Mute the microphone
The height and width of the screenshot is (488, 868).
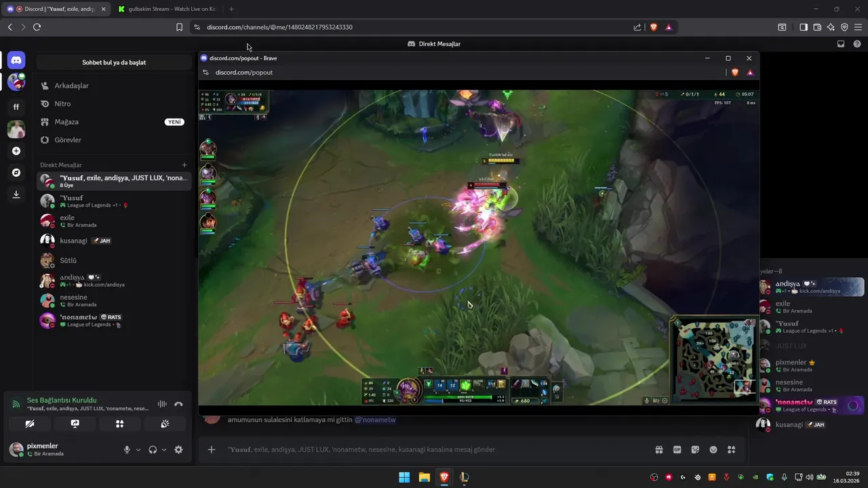pyautogui.click(x=127, y=449)
